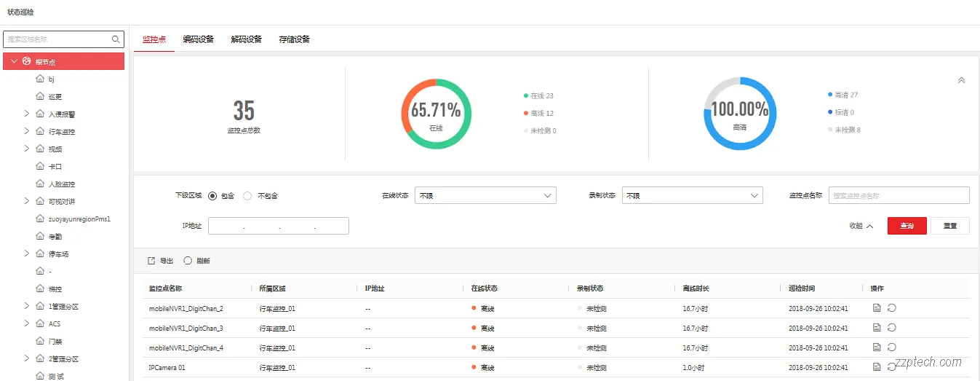Open details icon for mobileNVR1_DigitChan_3 row
The image size is (980, 381).
877,328
